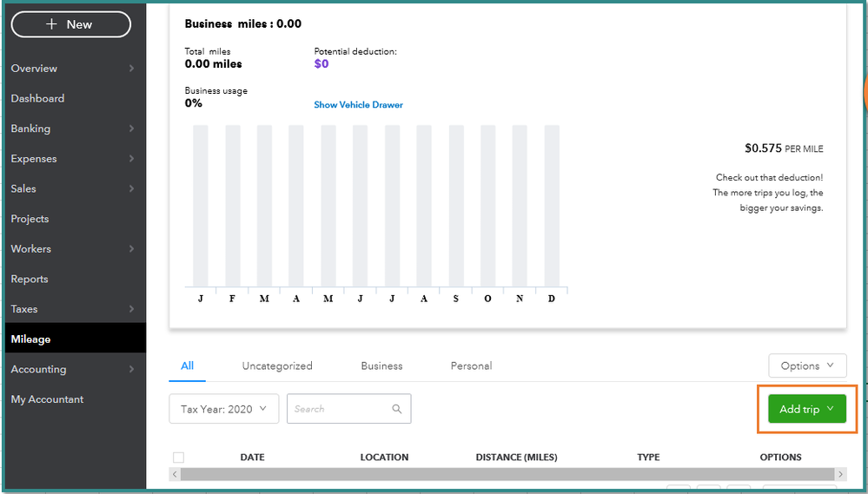Click the LOCATION column header
Image resolution: width=868 pixels, height=494 pixels.
tap(384, 457)
